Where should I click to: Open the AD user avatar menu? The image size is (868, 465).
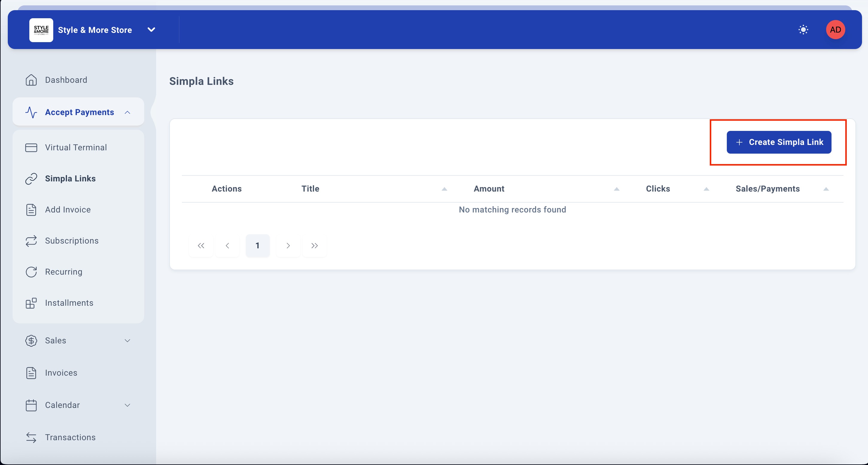pyautogui.click(x=835, y=30)
